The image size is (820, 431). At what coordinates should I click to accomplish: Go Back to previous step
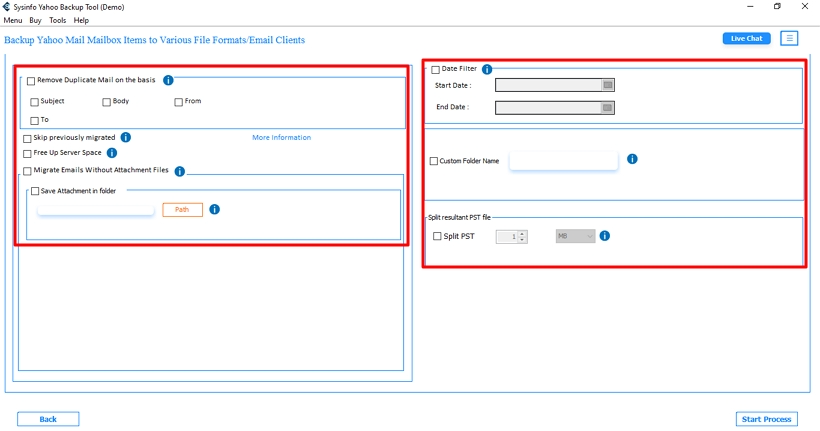[x=48, y=419]
